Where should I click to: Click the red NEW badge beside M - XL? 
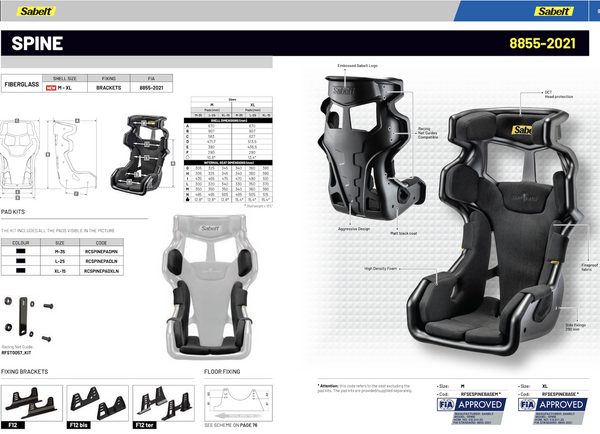coord(51,87)
